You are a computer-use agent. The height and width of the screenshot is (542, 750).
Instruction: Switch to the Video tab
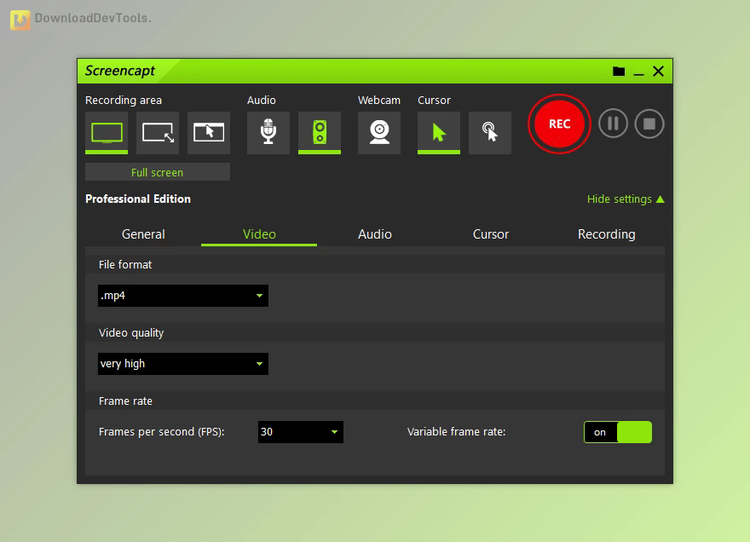(259, 234)
